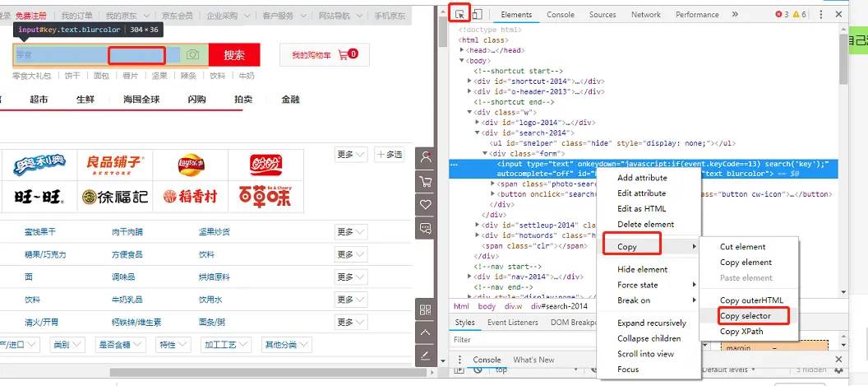
Task: Open the 是否含糖 filter dropdown
Action: pos(120,345)
